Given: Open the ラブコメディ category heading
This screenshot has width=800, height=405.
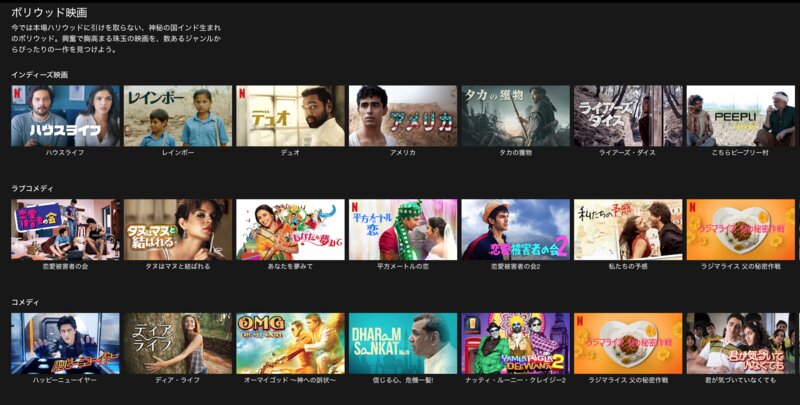Looking at the screenshot, I should click(32, 188).
